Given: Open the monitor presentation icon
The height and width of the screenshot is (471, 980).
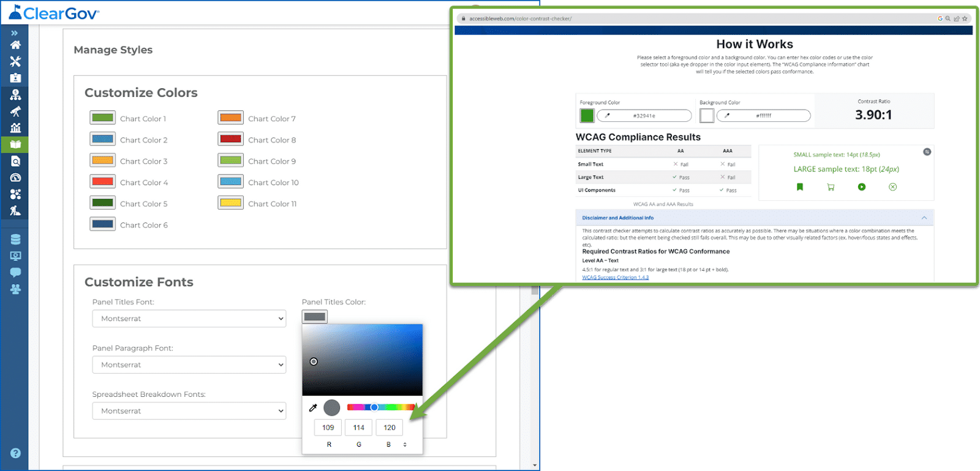Looking at the screenshot, I should (15, 255).
